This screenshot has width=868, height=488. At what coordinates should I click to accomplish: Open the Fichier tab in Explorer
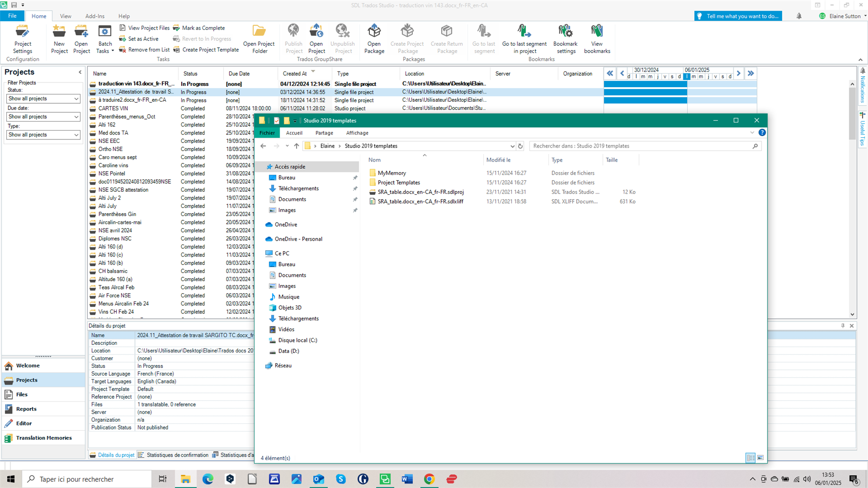[x=267, y=133]
